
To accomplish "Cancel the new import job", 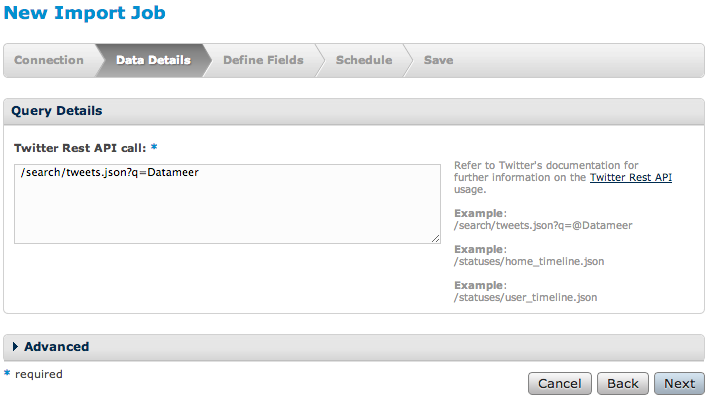I will point(560,384).
